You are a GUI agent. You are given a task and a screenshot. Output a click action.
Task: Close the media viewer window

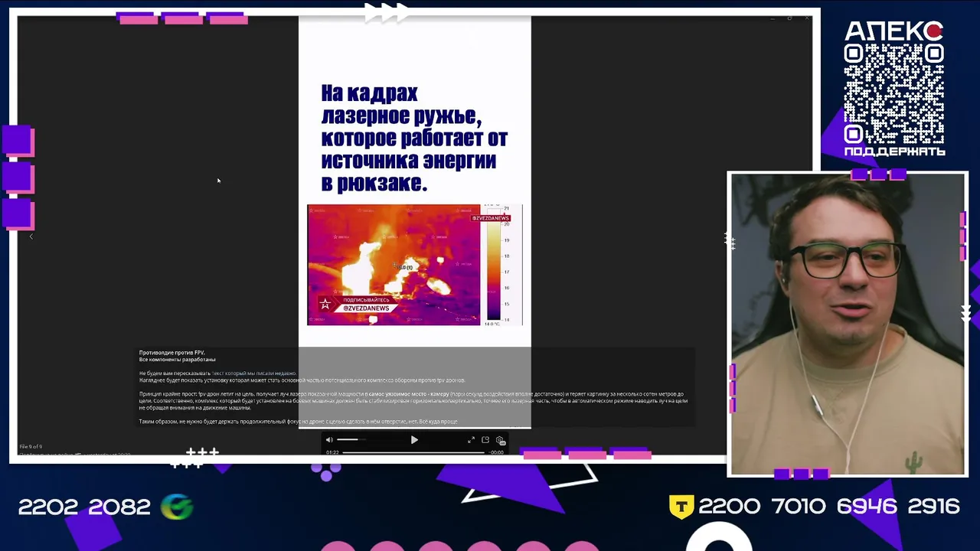coord(807,18)
